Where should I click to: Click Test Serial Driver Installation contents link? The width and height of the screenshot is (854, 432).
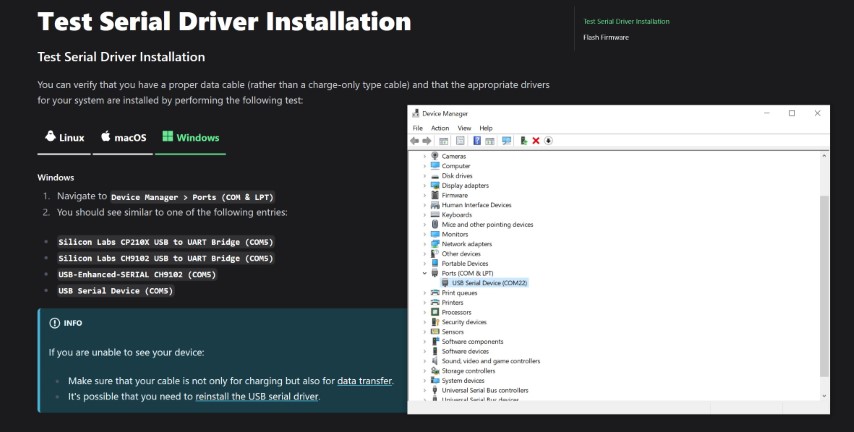coord(626,22)
